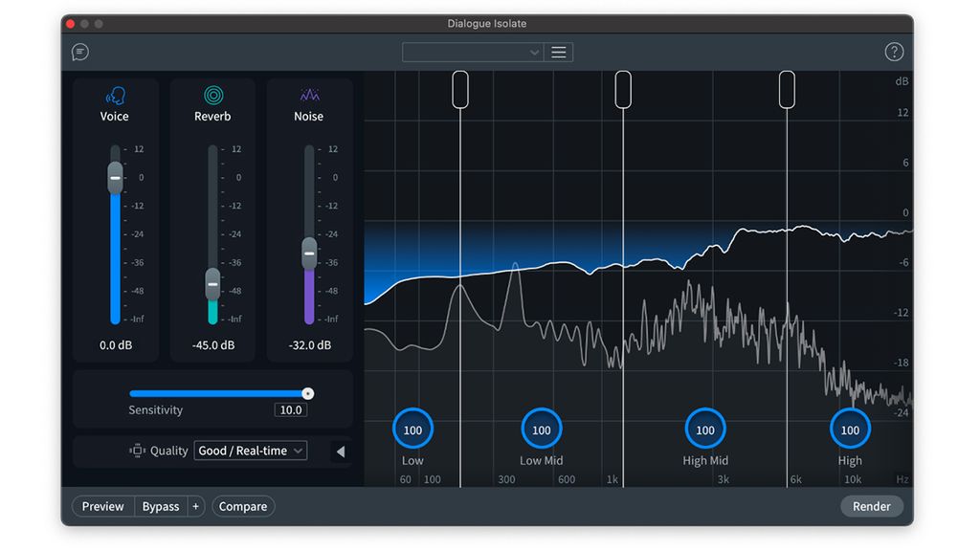Select the Reverb module icon
Image resolution: width=980 pixels, height=551 pixels.
[212, 96]
